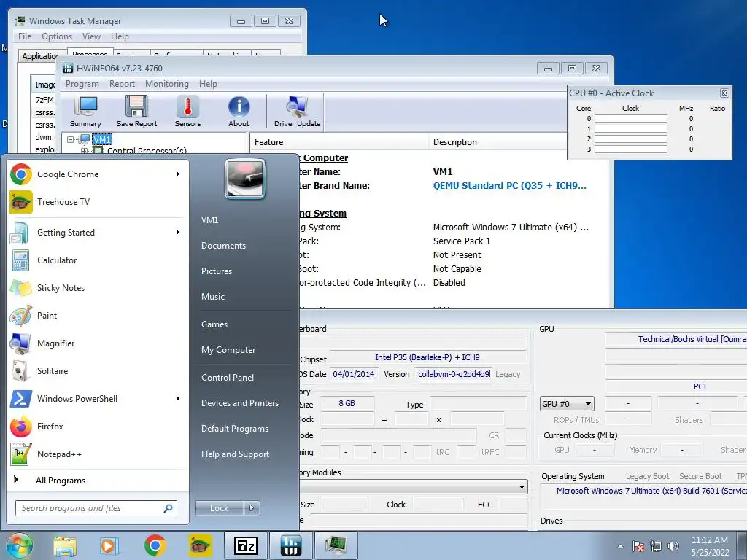Switch to 7-Zip taskbar button
The width and height of the screenshot is (747, 560).
(246, 545)
